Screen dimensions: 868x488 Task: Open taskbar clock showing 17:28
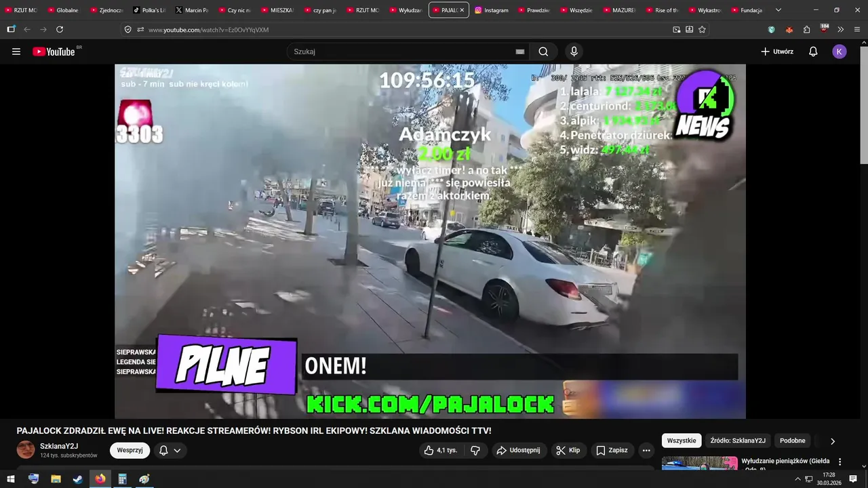(829, 479)
